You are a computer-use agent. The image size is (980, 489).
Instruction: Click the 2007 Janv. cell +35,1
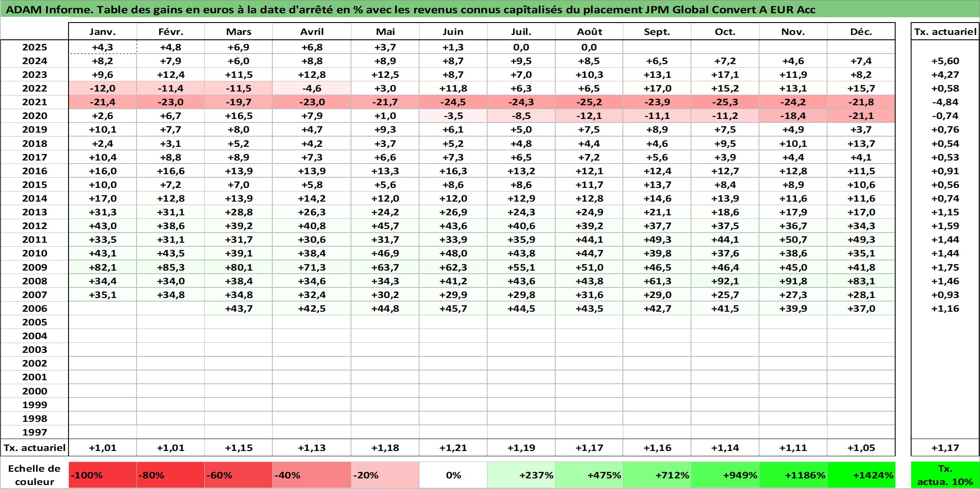(x=103, y=295)
